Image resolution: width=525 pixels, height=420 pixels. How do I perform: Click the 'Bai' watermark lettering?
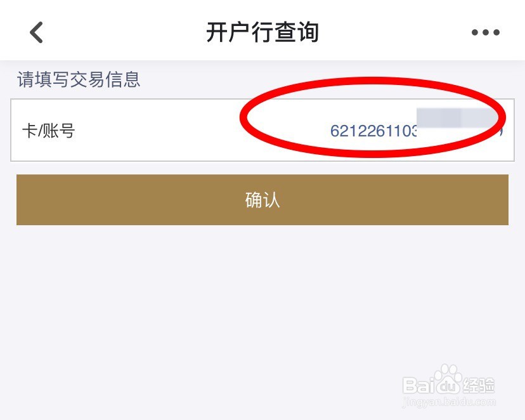pos(418,385)
